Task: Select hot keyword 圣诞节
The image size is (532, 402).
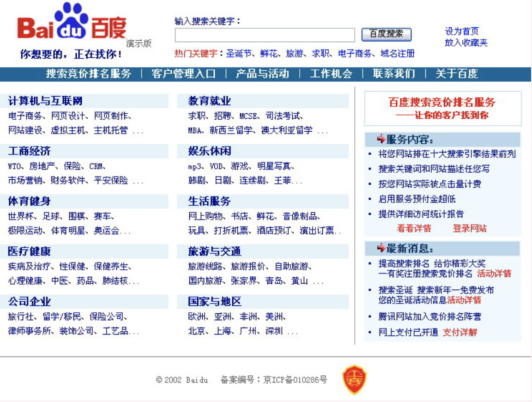Action: (238, 54)
